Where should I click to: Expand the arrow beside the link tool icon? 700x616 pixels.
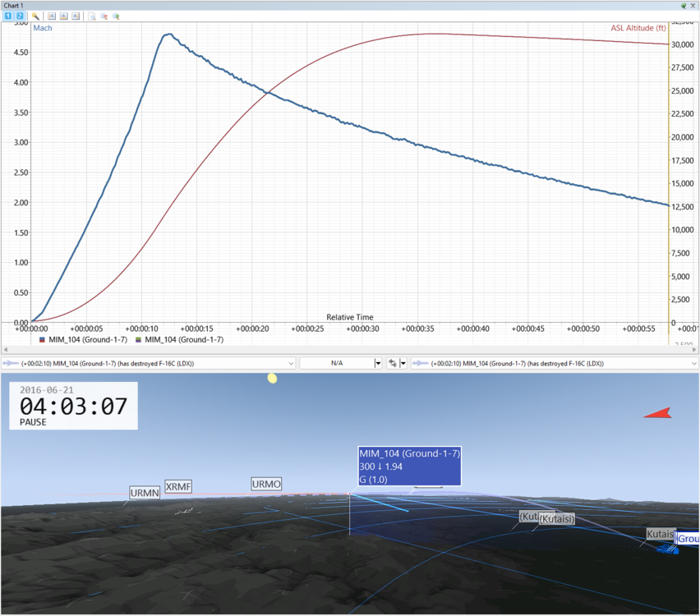[403, 363]
